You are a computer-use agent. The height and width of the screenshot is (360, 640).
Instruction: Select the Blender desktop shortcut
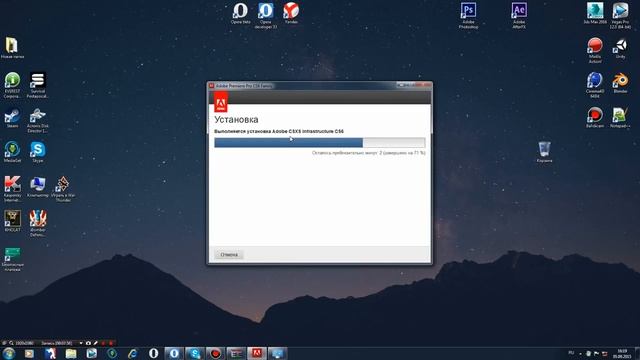click(620, 83)
